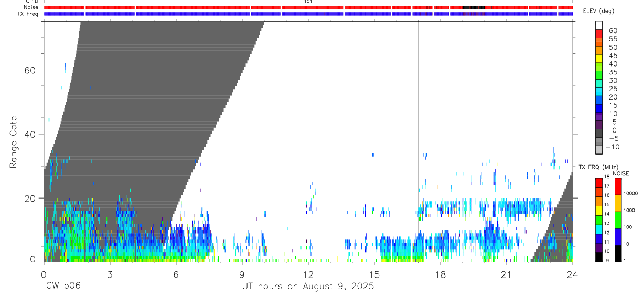Click the "18" tick on the UT hours axis
The width and height of the screenshot is (644, 297).
440,274
